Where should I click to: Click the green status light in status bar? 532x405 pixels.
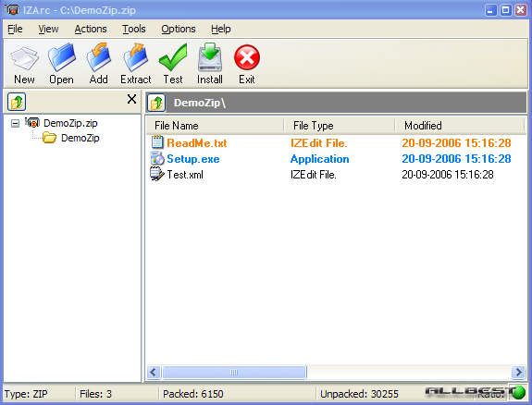point(518,393)
